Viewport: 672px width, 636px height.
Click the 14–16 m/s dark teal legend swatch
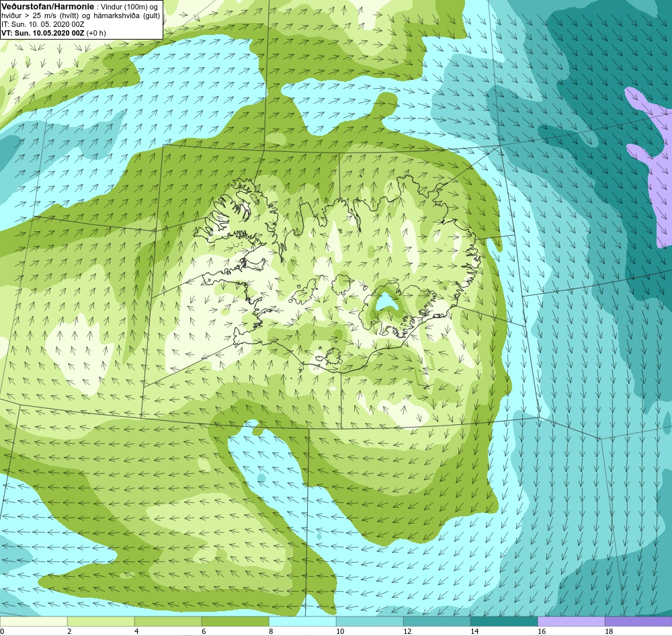click(x=504, y=621)
